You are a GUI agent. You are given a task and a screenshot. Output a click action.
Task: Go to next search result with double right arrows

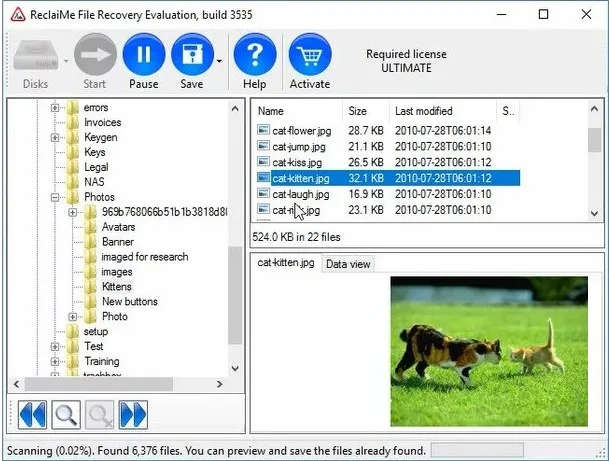(133, 414)
